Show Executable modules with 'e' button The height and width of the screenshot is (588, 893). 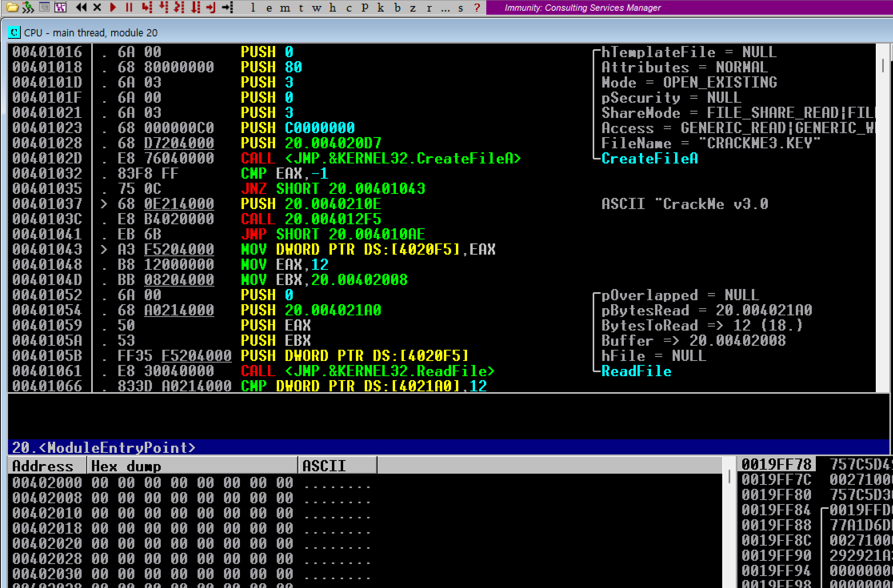point(269,8)
